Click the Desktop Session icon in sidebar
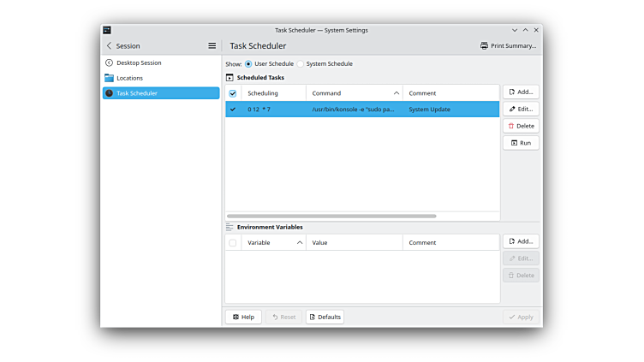Image resolution: width=644 pixels, height=362 pixels. (x=109, y=62)
